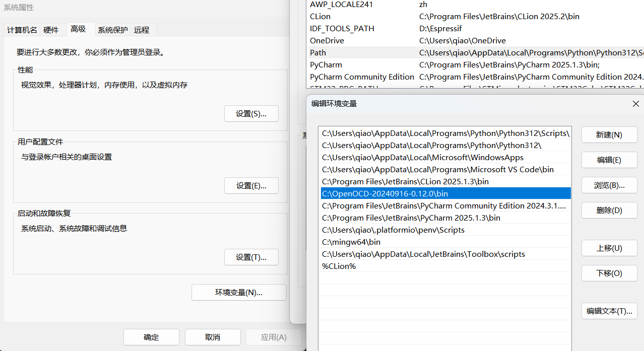Select the %CLion% entry in list
Viewport: 644px width, 351px height.
click(339, 266)
